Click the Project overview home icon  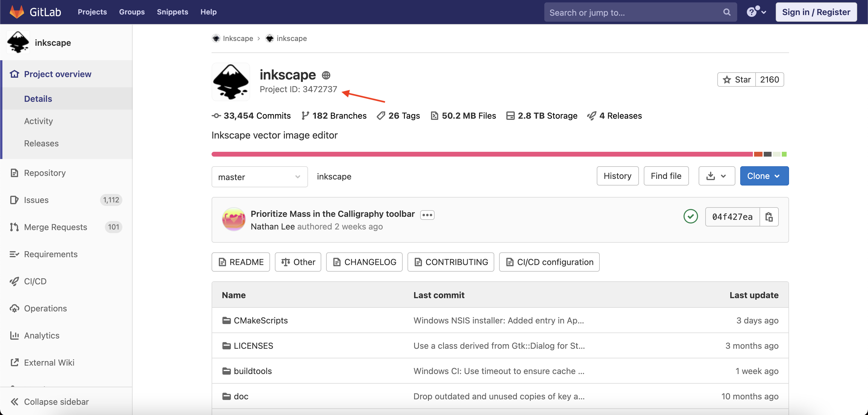point(14,74)
